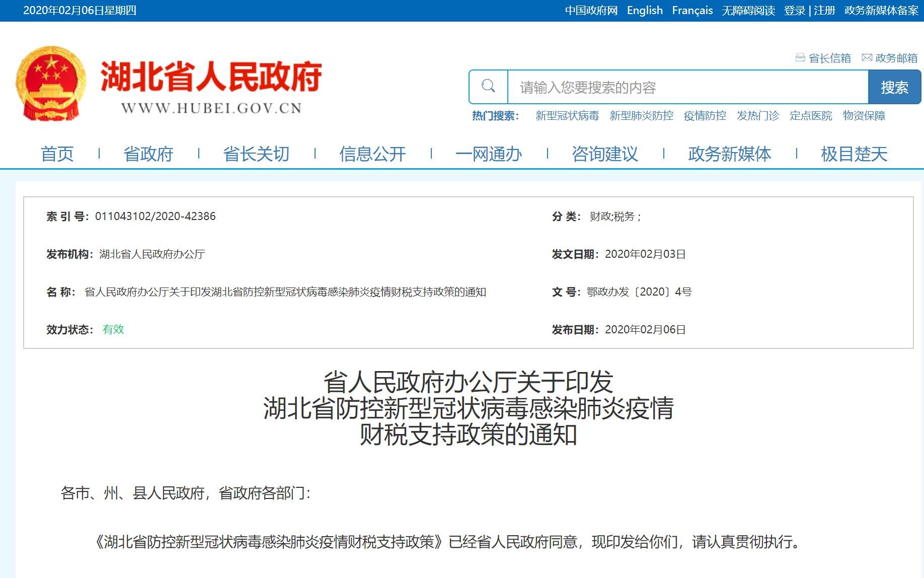Click the magnifying glass search icon

[488, 87]
